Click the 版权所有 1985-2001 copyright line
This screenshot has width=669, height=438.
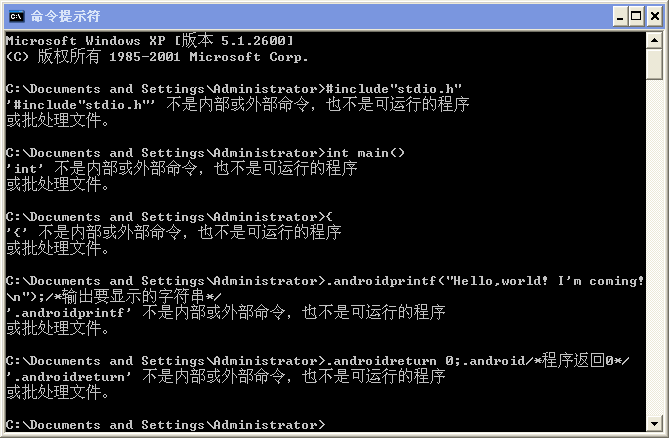point(157,57)
